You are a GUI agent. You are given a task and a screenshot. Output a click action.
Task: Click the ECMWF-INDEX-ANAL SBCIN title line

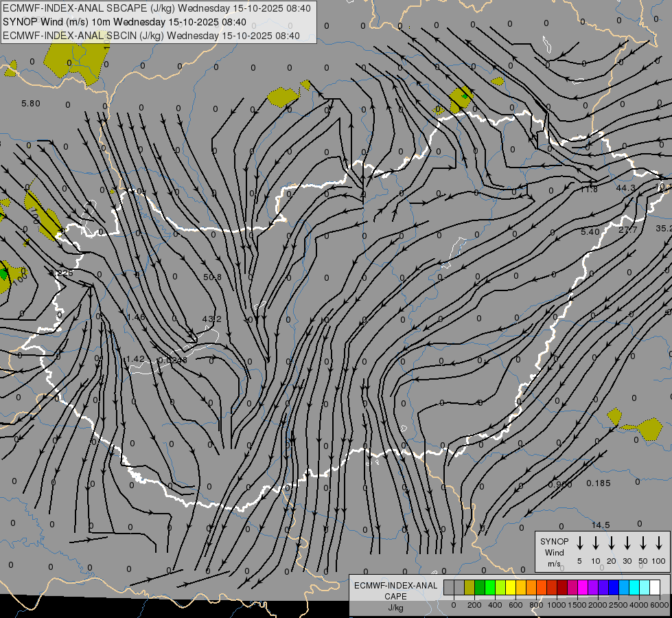coord(151,36)
